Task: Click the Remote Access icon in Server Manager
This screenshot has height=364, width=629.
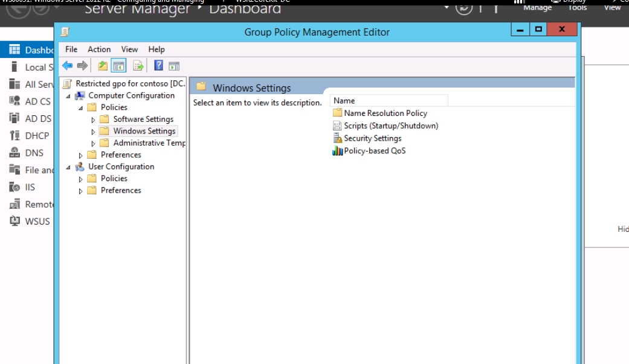Action: 15,204
